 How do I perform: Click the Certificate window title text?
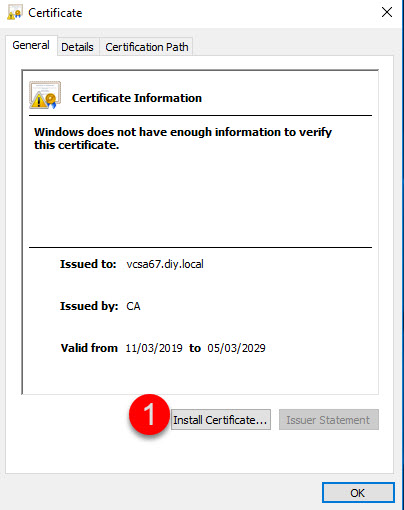(55, 13)
